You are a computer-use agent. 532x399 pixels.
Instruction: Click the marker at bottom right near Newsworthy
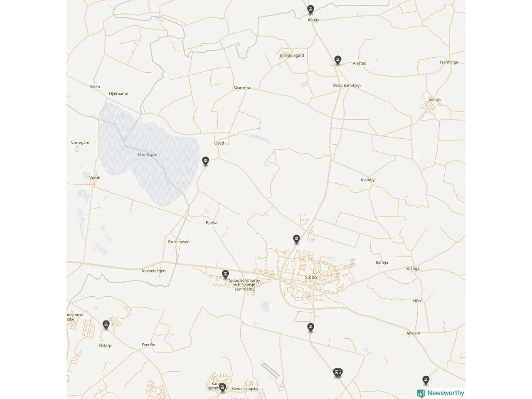pyautogui.click(x=426, y=380)
